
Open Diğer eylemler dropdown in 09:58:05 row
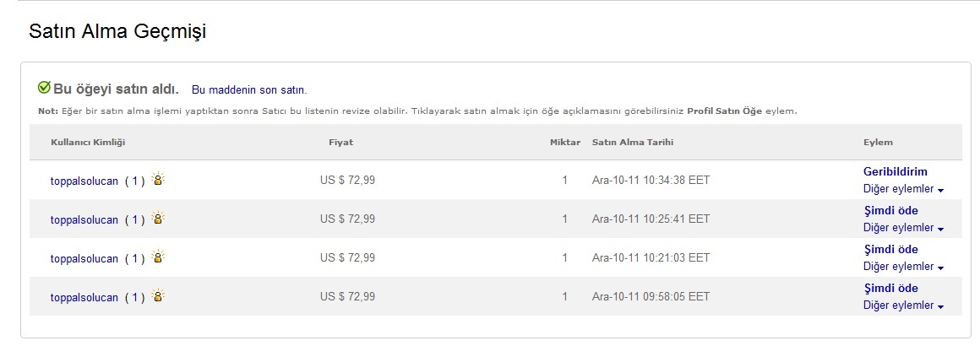click(903, 305)
